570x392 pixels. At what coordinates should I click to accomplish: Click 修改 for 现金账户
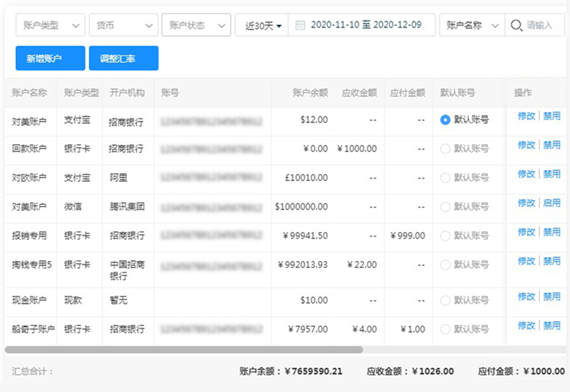coord(526,297)
